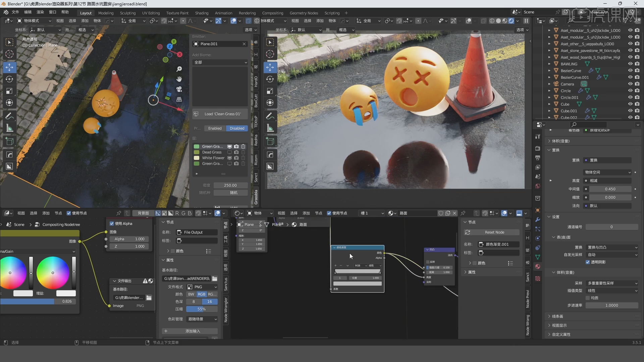This screenshot has height=362, width=644.
Task: Toggle the 使用Alpha checkbox in Compositing panel
Action: pos(112,224)
